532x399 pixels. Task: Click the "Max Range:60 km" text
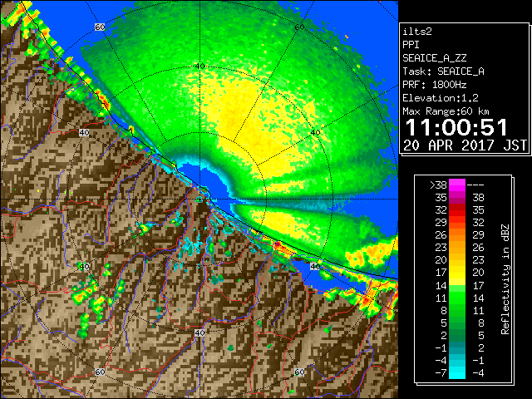tap(446, 111)
